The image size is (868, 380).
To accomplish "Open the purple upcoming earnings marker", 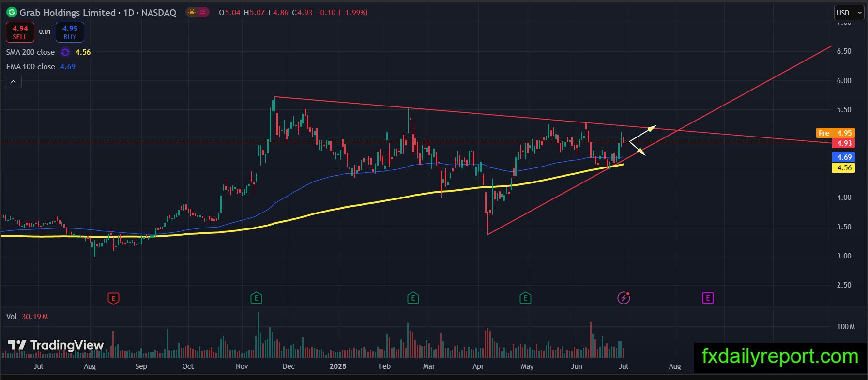I will [708, 298].
